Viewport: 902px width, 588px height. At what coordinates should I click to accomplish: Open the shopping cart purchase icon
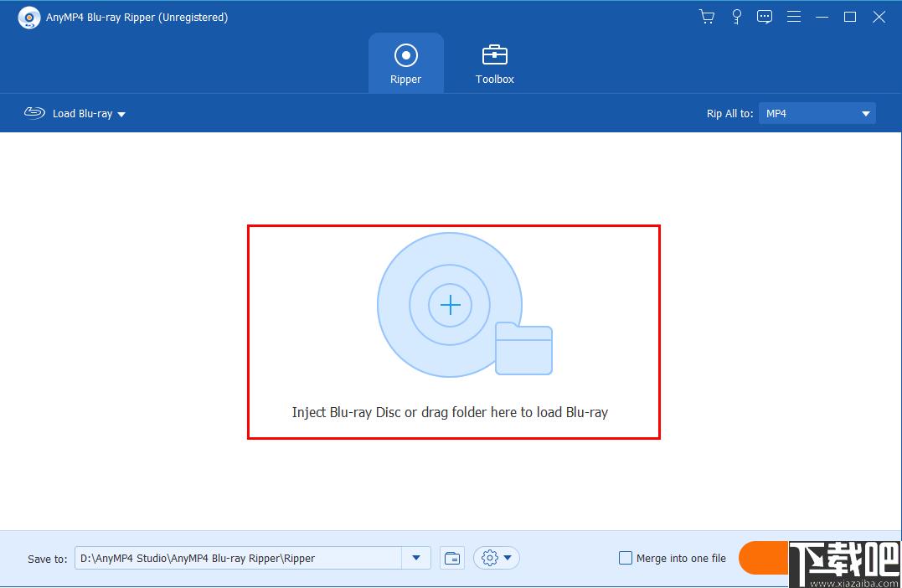pyautogui.click(x=706, y=17)
